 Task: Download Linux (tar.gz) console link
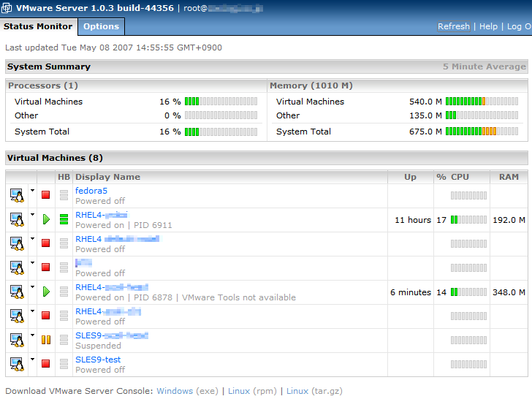297,391
